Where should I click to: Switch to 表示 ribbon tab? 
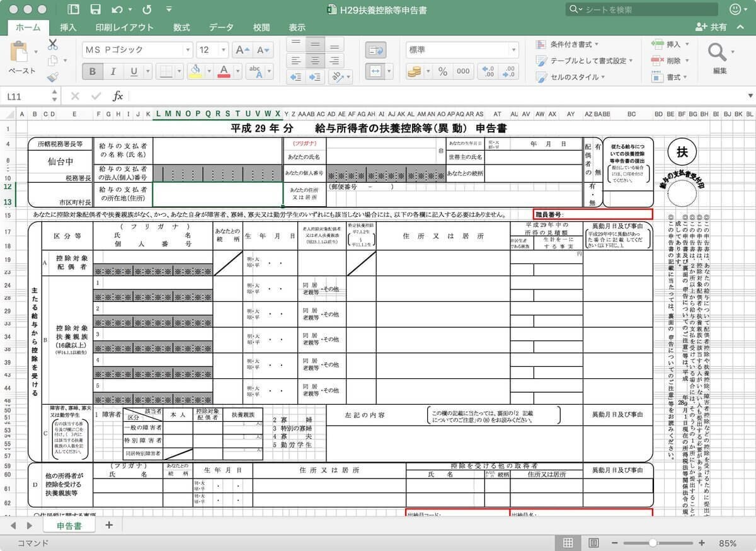coord(297,27)
